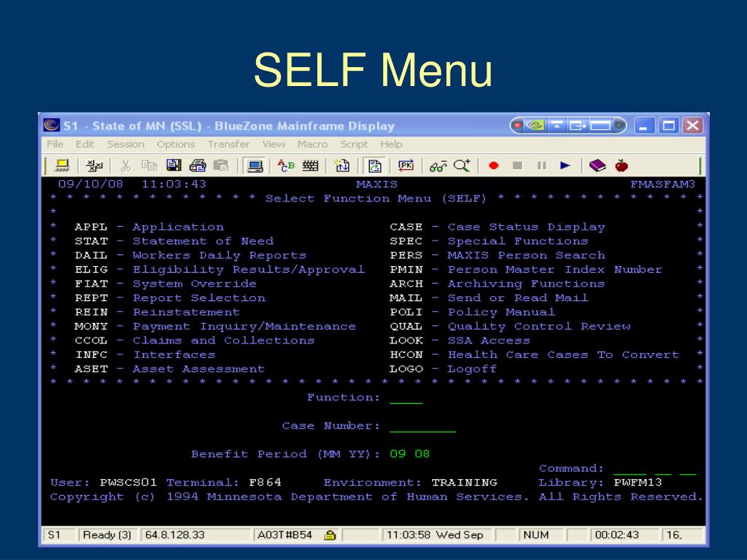Viewport: 747px width, 560px height.
Task: Click the POLI Policy Manual entry
Action: [473, 312]
